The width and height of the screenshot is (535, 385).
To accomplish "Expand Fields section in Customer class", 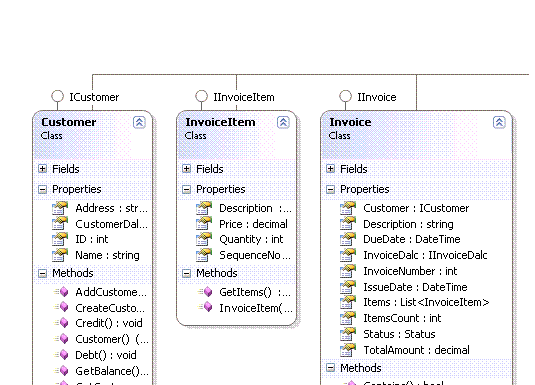I will [x=43, y=169].
